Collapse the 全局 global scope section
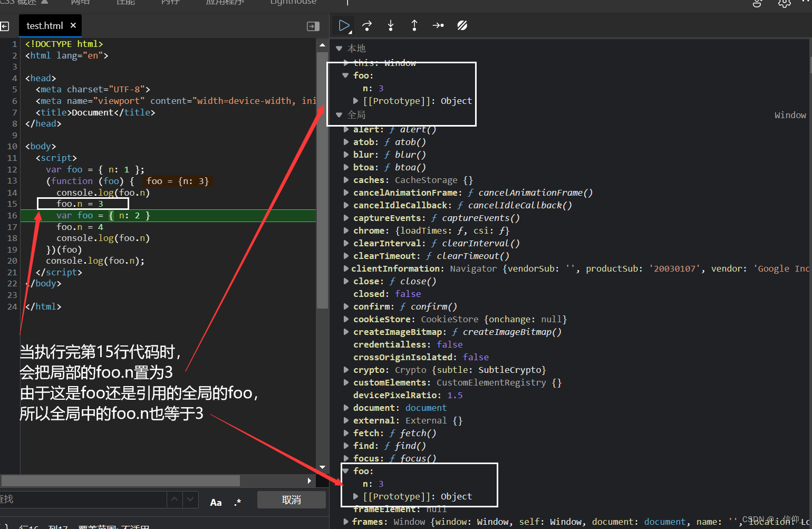Image resolution: width=812 pixels, height=529 pixels. pyautogui.click(x=339, y=115)
